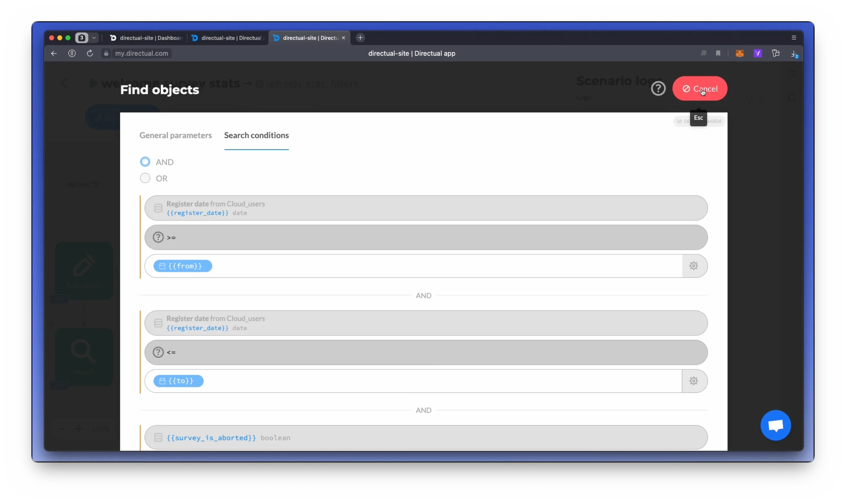Open the >= comparison operator dropdown
846x504 pixels.
click(x=426, y=237)
